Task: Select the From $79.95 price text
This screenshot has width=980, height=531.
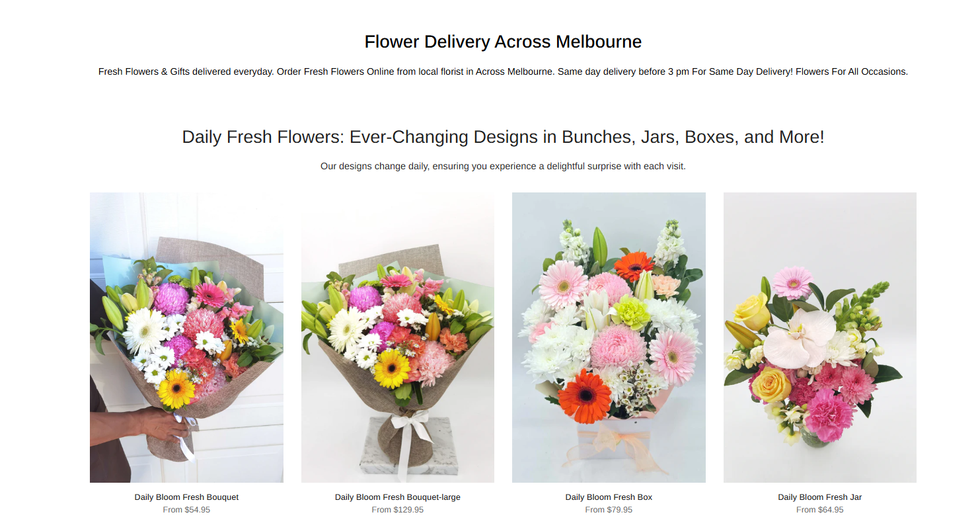Action: (609, 510)
